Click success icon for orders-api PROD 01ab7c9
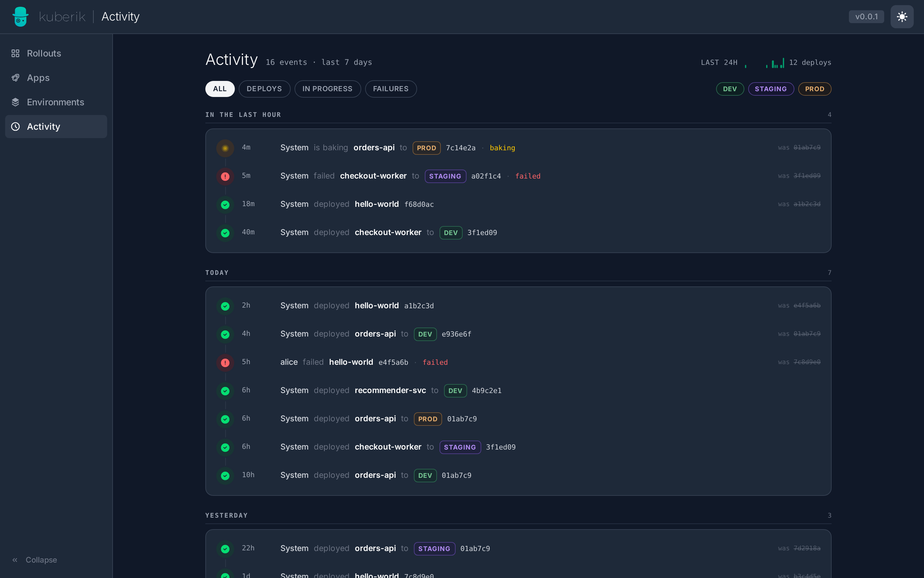 (225, 419)
